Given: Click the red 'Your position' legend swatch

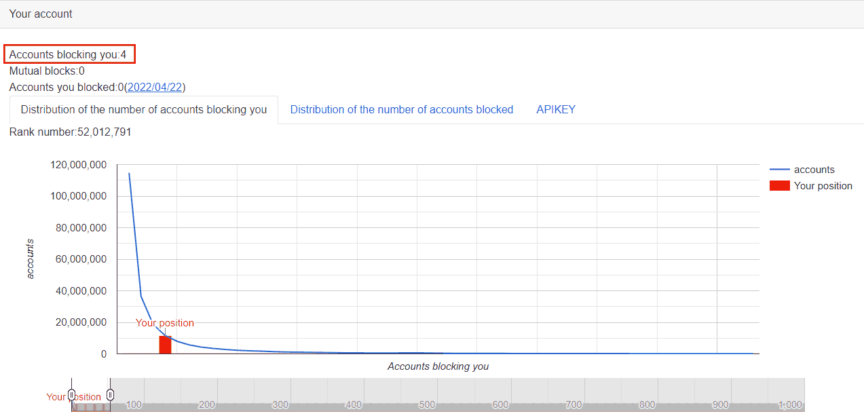Looking at the screenshot, I should (x=779, y=185).
